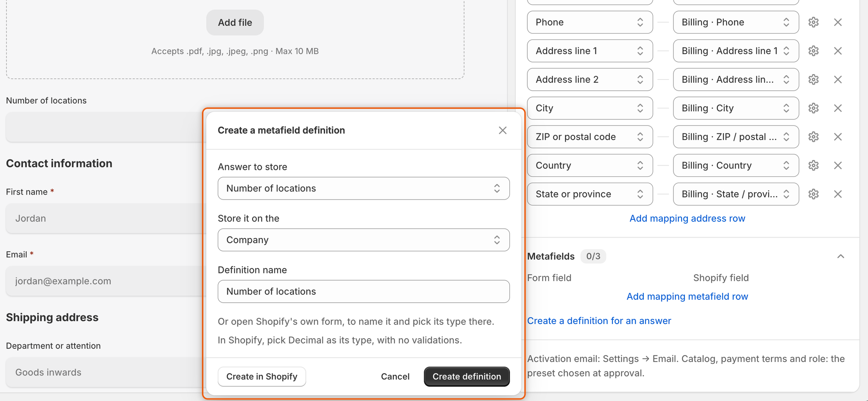The image size is (868, 401).
Task: Open the Billing · Address line 1 dropdown
Action: tap(736, 51)
